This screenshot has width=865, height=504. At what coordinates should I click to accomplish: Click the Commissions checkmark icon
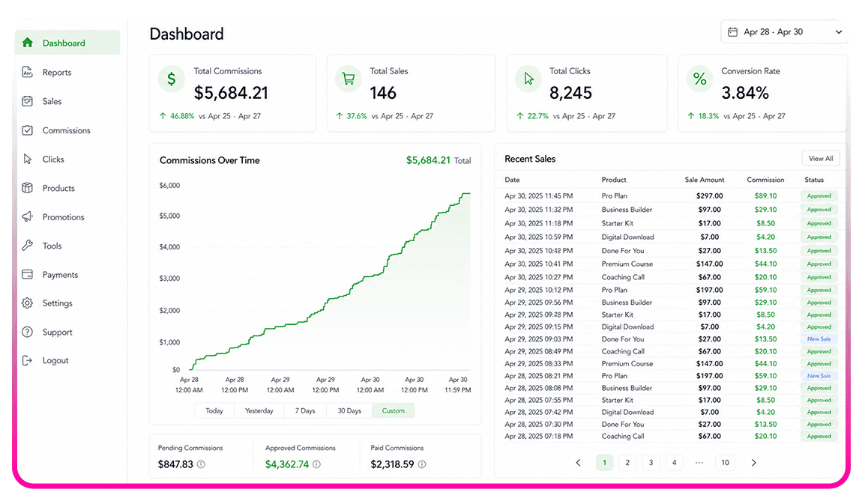pos(28,130)
